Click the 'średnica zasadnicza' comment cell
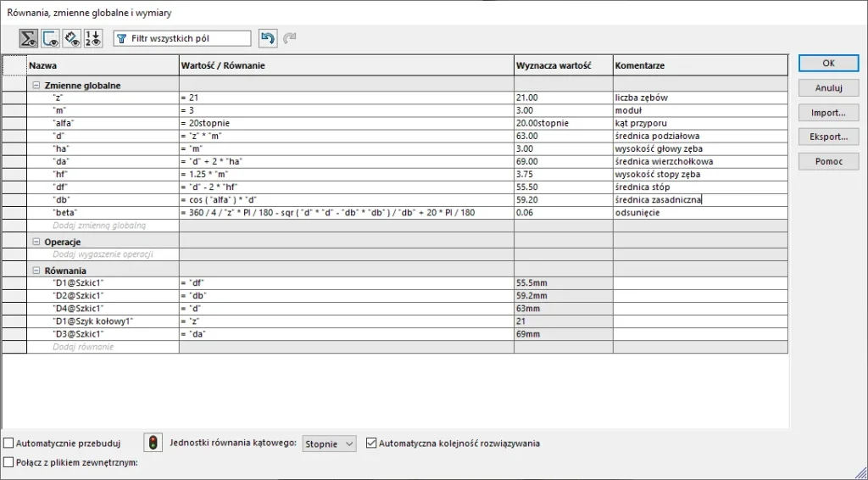 (x=700, y=200)
